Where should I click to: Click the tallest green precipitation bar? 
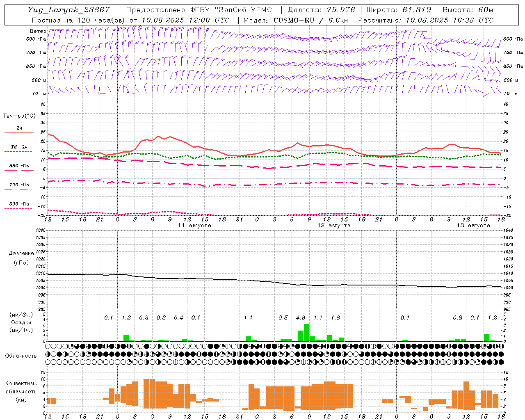tap(306, 333)
